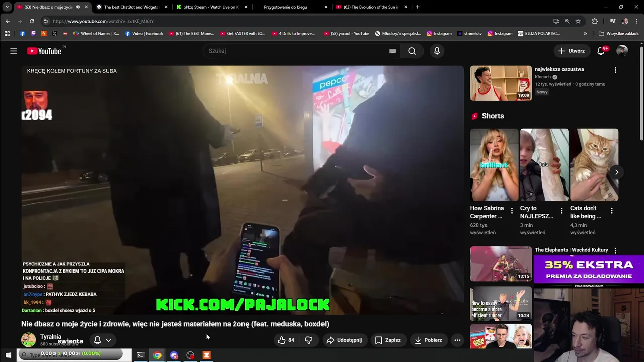Go to YouTube home via logo

click(44, 51)
